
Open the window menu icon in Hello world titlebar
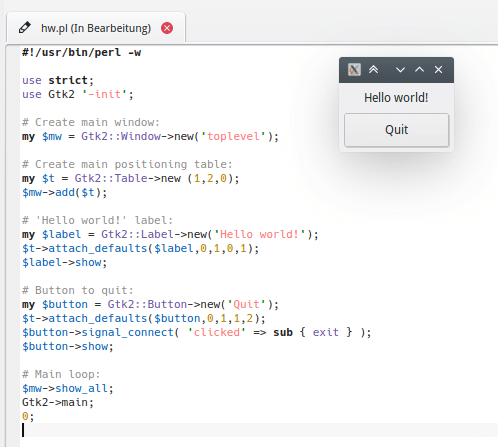(x=354, y=70)
